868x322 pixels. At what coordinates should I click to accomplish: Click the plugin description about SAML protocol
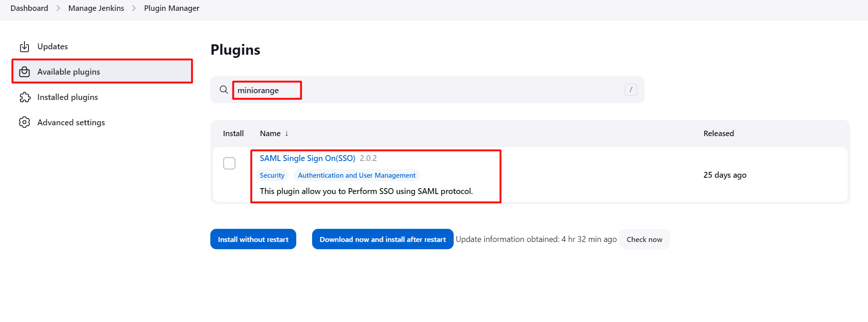(x=366, y=191)
